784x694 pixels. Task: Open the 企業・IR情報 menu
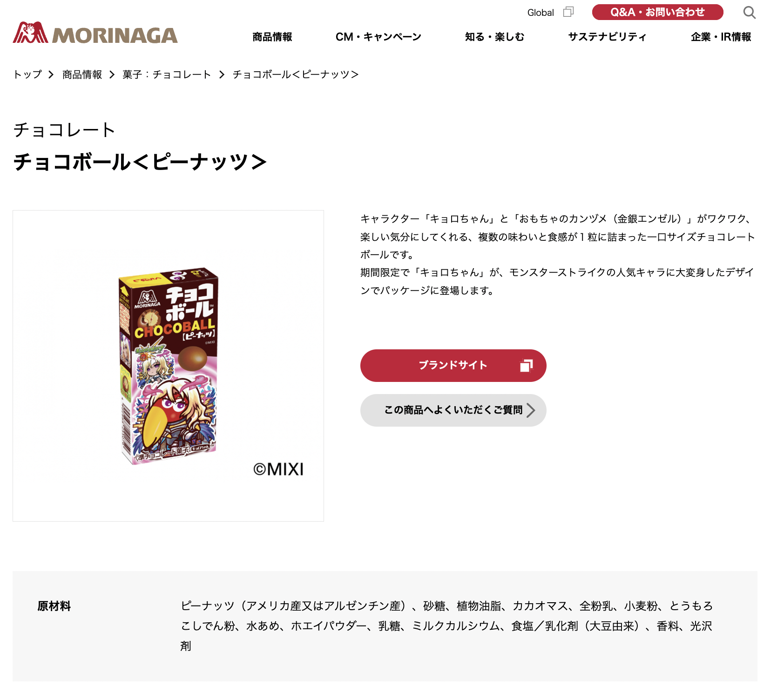[721, 37]
